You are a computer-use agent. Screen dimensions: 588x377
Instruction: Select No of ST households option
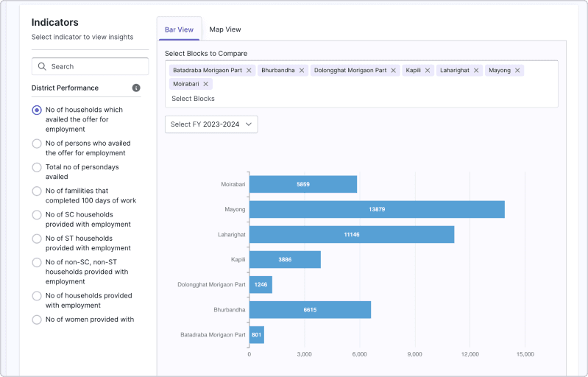click(37, 239)
